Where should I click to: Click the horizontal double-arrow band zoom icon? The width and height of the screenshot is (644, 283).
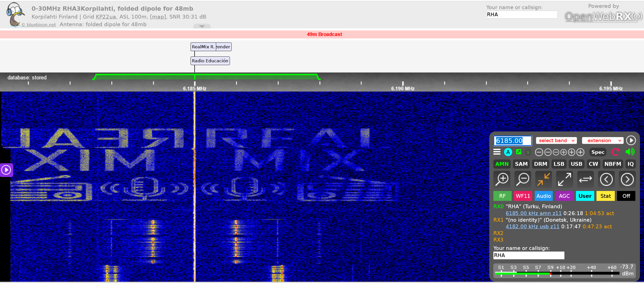point(586,180)
